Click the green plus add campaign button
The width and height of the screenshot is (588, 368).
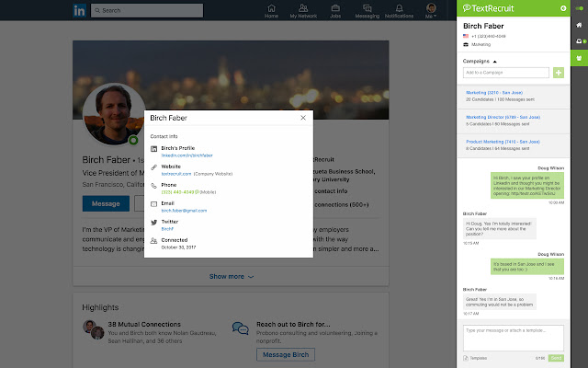pos(559,73)
